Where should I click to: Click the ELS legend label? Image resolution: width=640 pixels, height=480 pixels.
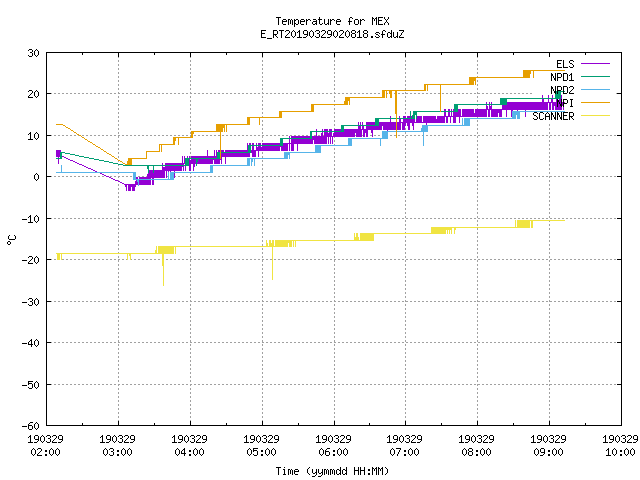[x=565, y=64]
